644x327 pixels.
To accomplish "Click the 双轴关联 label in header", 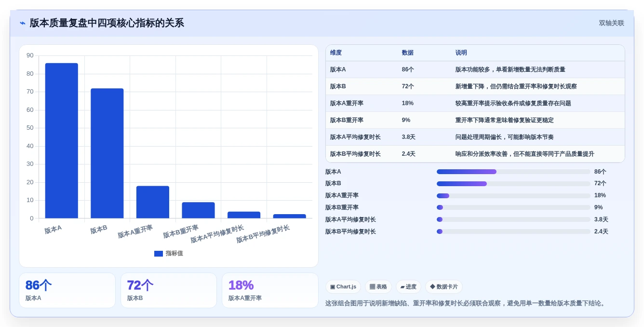I will [x=611, y=23].
